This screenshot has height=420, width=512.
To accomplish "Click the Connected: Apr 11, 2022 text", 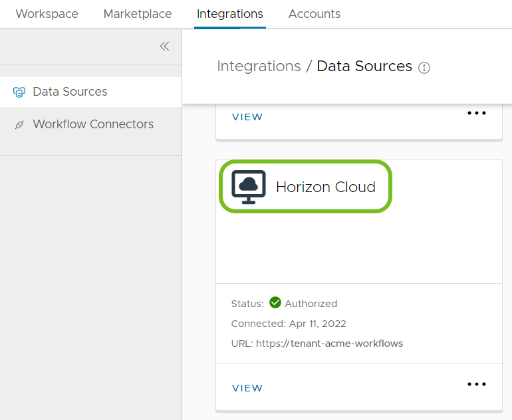I will [x=289, y=324].
